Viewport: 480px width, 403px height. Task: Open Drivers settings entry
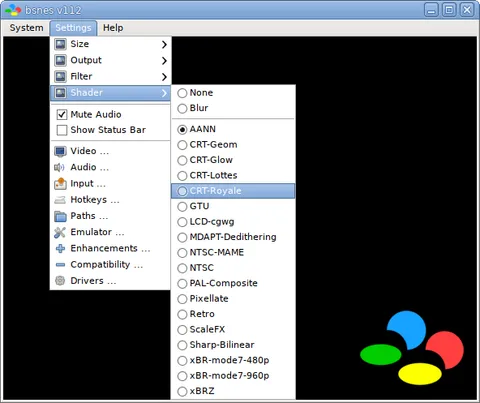pyautogui.click(x=110, y=281)
